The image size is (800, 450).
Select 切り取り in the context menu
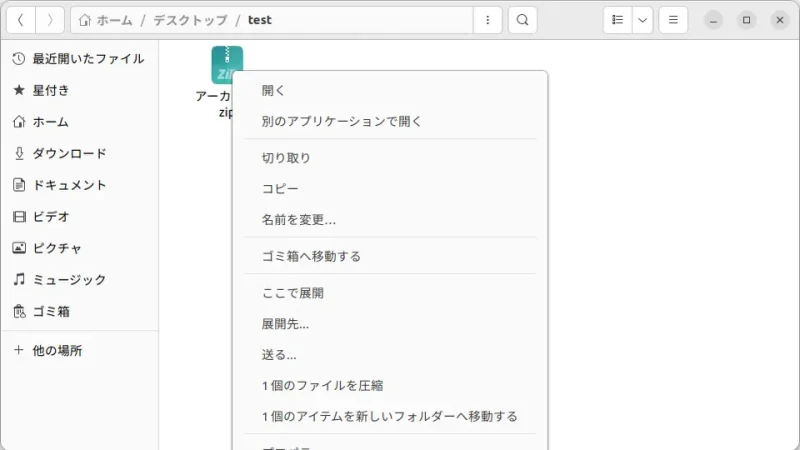coord(390,158)
